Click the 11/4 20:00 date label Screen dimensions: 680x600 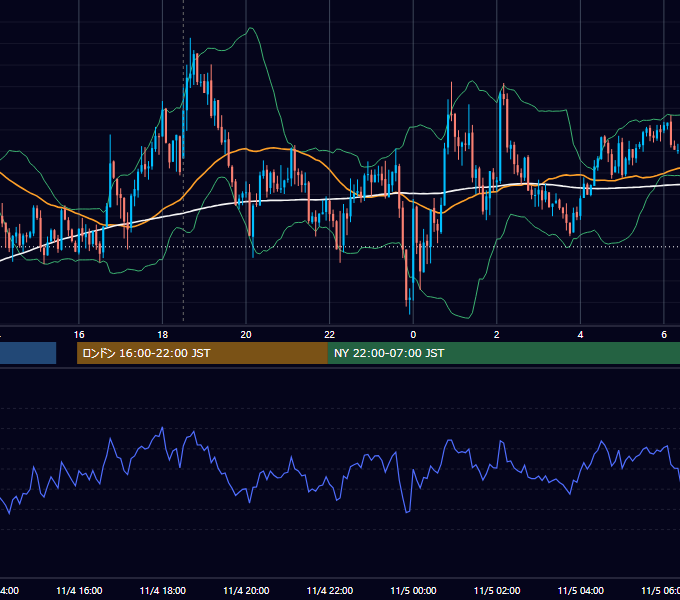point(246,591)
